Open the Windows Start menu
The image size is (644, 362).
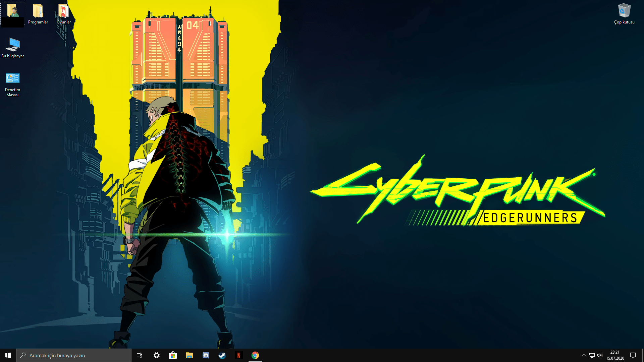8,355
